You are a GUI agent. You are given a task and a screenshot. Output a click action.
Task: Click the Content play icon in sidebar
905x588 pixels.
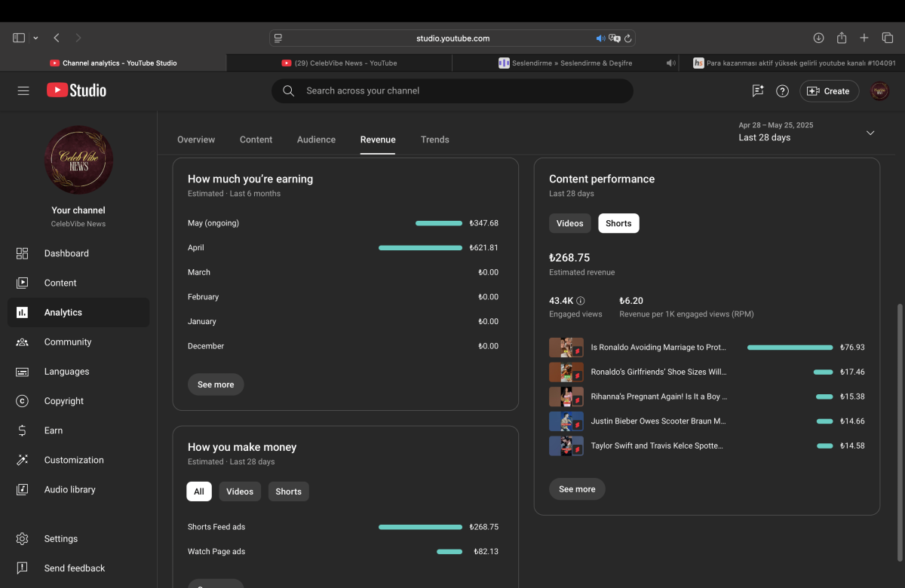[x=22, y=283]
